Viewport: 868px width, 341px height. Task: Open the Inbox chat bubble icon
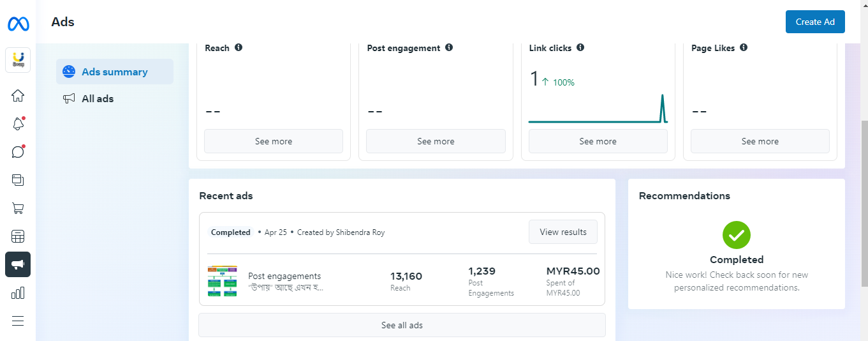tap(18, 152)
